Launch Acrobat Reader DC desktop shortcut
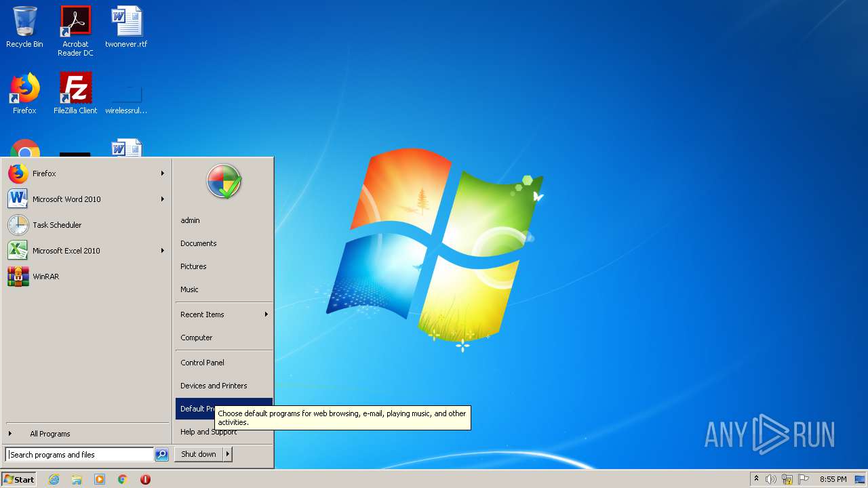 pyautogui.click(x=75, y=30)
